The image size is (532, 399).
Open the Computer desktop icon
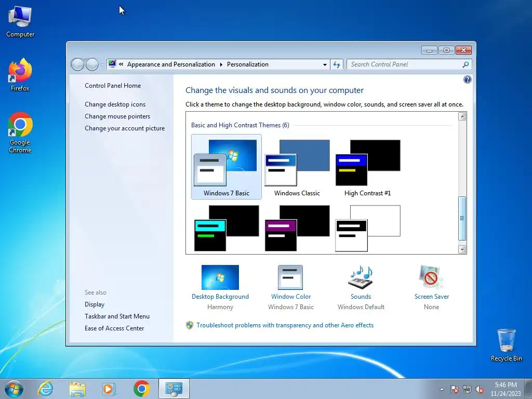[20, 22]
